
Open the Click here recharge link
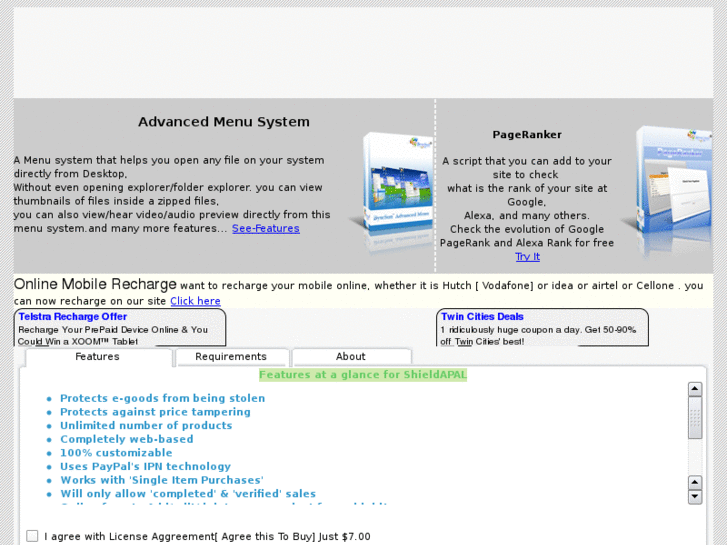195,301
